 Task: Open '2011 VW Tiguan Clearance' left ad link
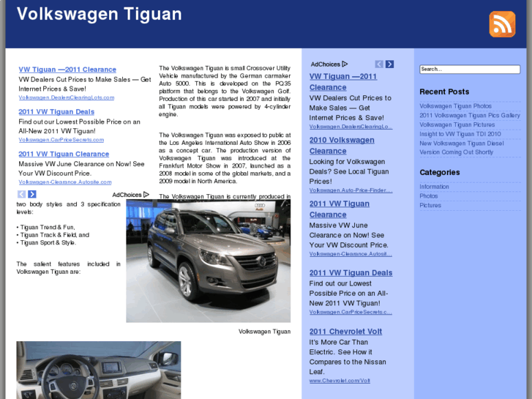coord(64,154)
